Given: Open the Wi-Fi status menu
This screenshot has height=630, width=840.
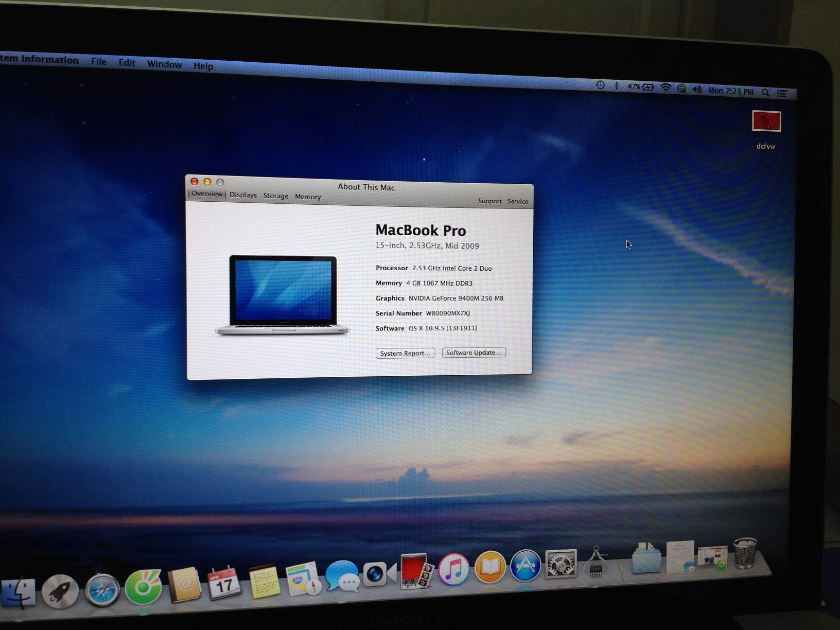Looking at the screenshot, I should click(666, 88).
